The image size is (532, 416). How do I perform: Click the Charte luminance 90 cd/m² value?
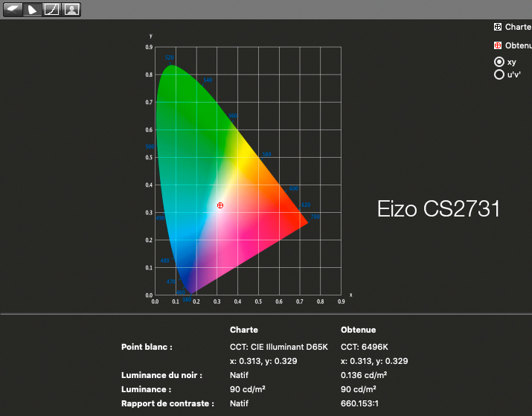[x=247, y=389]
